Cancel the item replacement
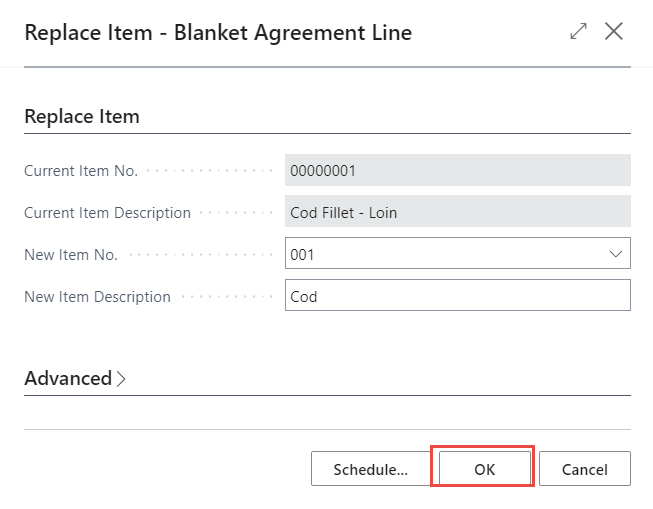Image resolution: width=653 pixels, height=509 pixels. [x=584, y=469]
